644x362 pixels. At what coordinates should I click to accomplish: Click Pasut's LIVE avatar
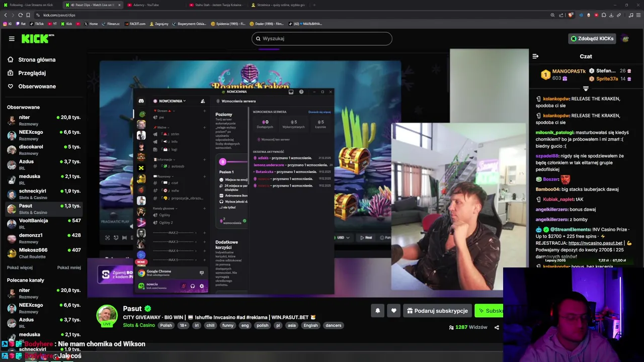point(107,315)
